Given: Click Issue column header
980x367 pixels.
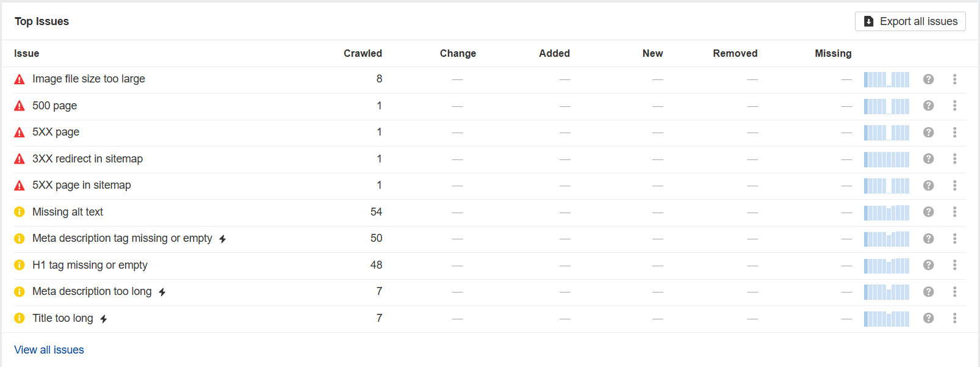Looking at the screenshot, I should coord(27,54).
